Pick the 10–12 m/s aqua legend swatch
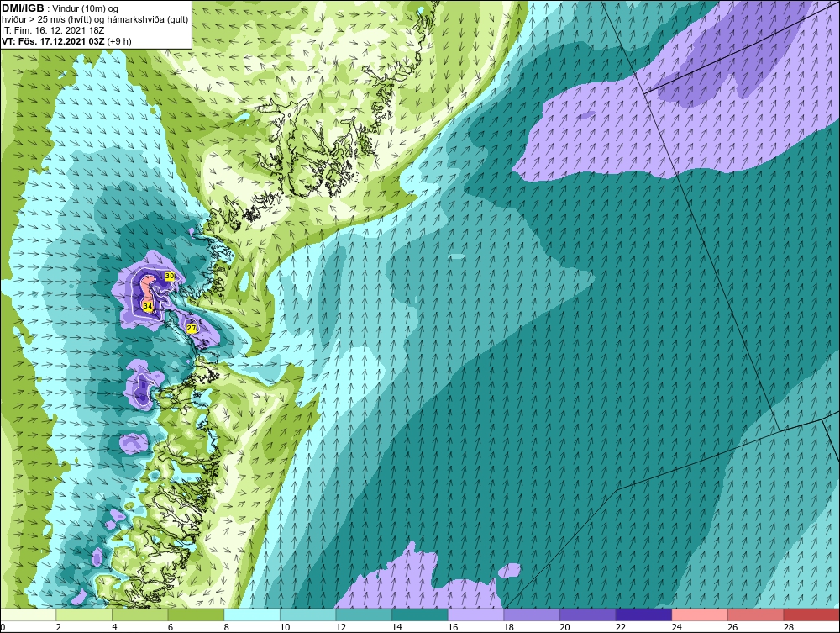840x633 pixels. [307, 615]
